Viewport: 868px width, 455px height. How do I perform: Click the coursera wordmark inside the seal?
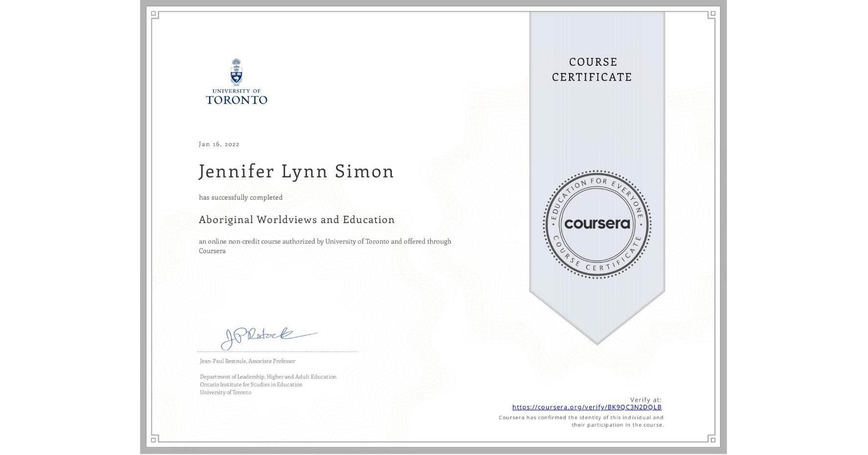pyautogui.click(x=597, y=225)
